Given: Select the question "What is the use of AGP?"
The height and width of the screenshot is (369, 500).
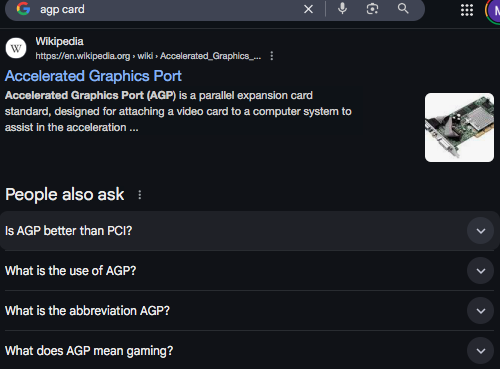Looking at the screenshot, I should pos(70,271).
